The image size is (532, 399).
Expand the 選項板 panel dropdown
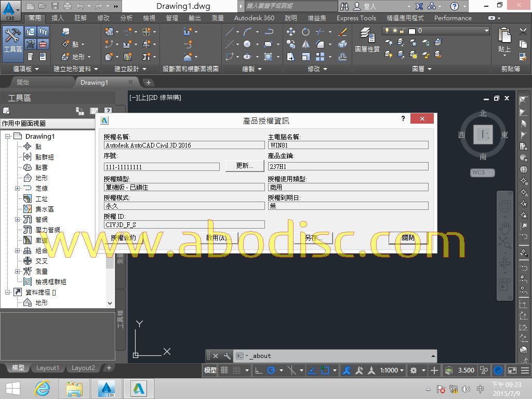click(x=26, y=69)
